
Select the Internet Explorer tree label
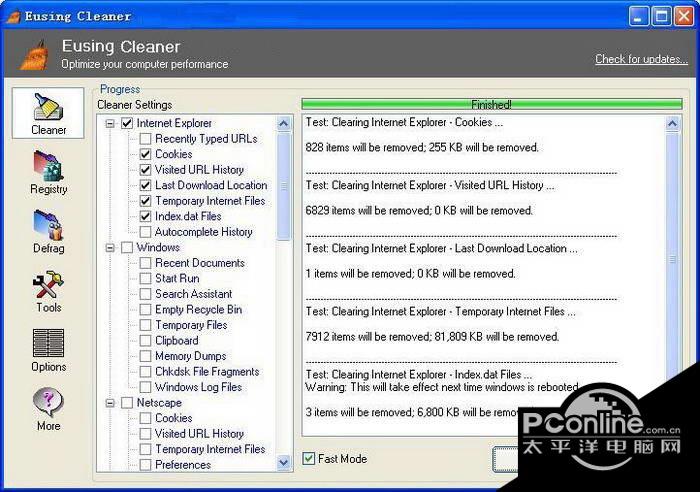click(x=174, y=123)
